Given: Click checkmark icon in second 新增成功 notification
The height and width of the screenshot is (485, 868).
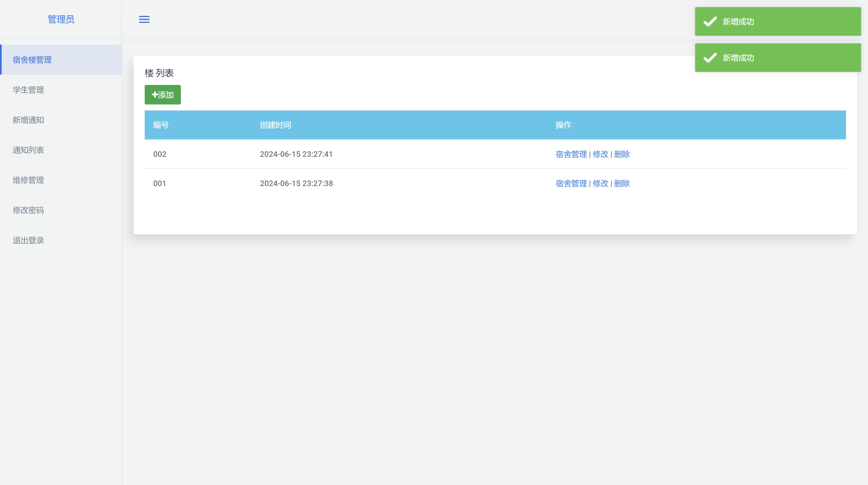Looking at the screenshot, I should coord(710,58).
